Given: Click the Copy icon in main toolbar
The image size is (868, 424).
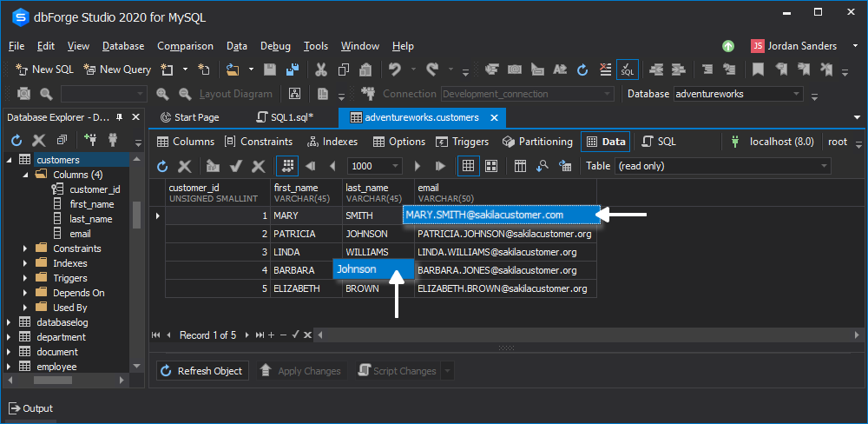Looking at the screenshot, I should [x=344, y=70].
